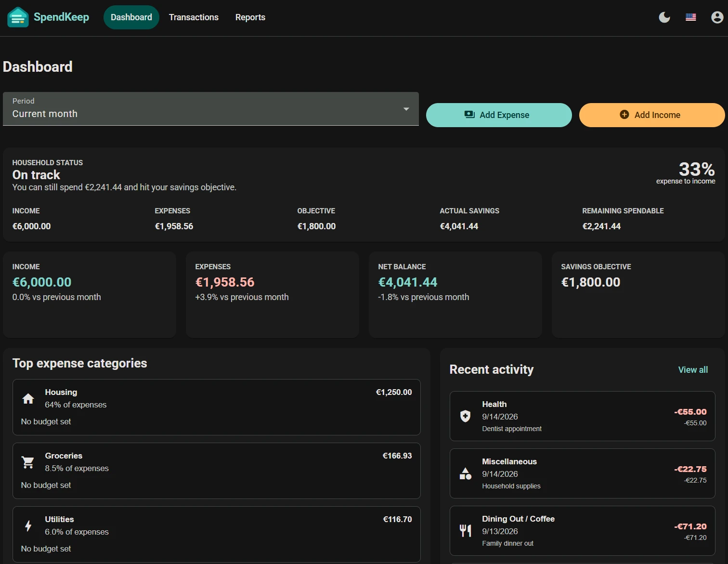Image resolution: width=728 pixels, height=564 pixels.
Task: Click the cash icon on Add Expense
Action: pyautogui.click(x=469, y=115)
